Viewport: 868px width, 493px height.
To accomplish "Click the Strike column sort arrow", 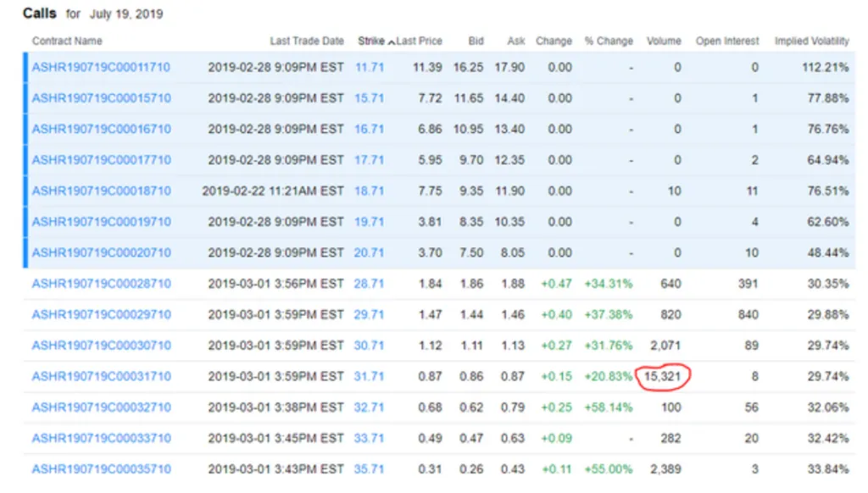I will [x=391, y=42].
